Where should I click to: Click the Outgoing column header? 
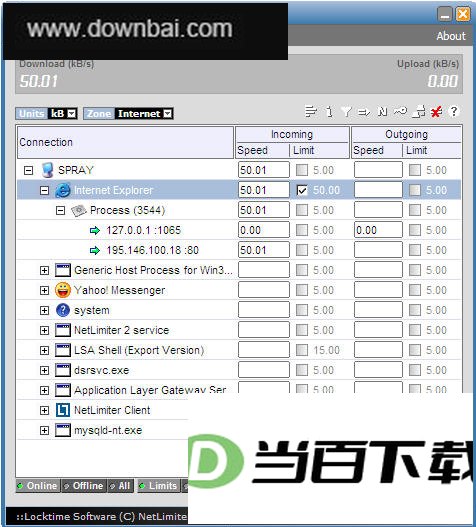tap(406, 134)
